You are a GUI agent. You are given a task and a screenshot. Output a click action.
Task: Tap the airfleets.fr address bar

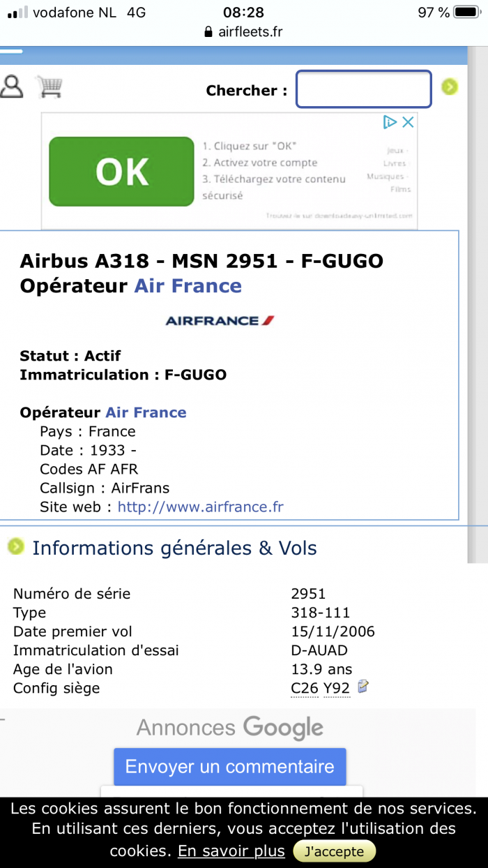pyautogui.click(x=244, y=32)
